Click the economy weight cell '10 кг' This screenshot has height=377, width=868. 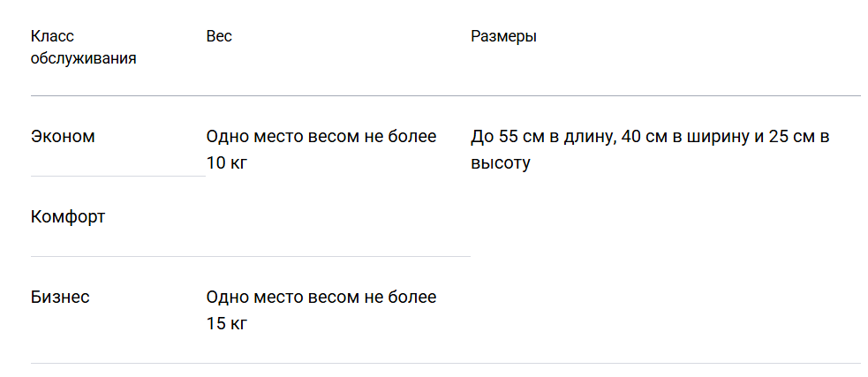(x=227, y=163)
